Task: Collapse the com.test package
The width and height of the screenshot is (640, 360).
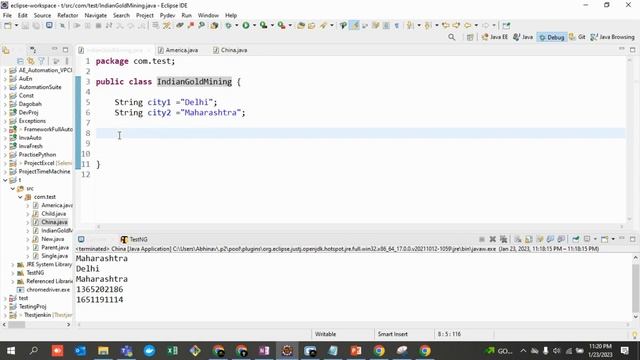Action: click(20, 197)
